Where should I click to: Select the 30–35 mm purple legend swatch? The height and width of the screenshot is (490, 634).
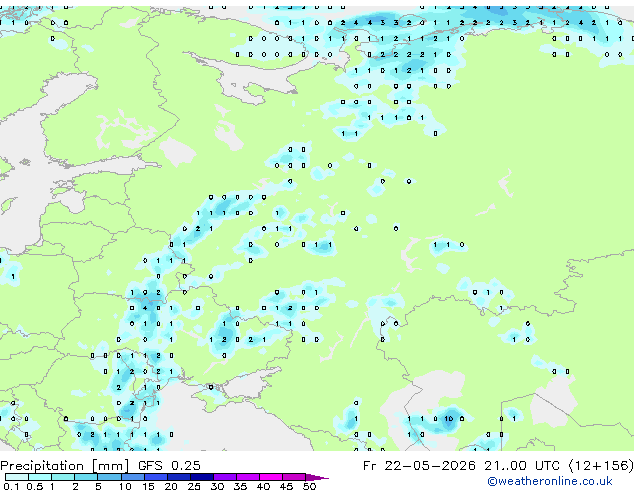[x=225, y=477]
